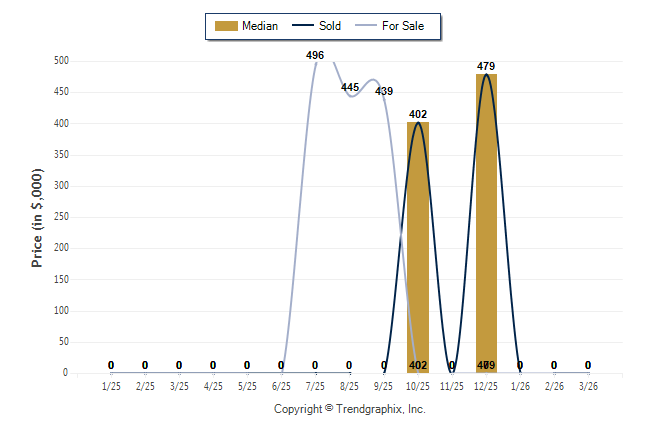Click the Copyright Trendgraphix, Inc. text
This screenshot has height=434, width=646.
350,410
